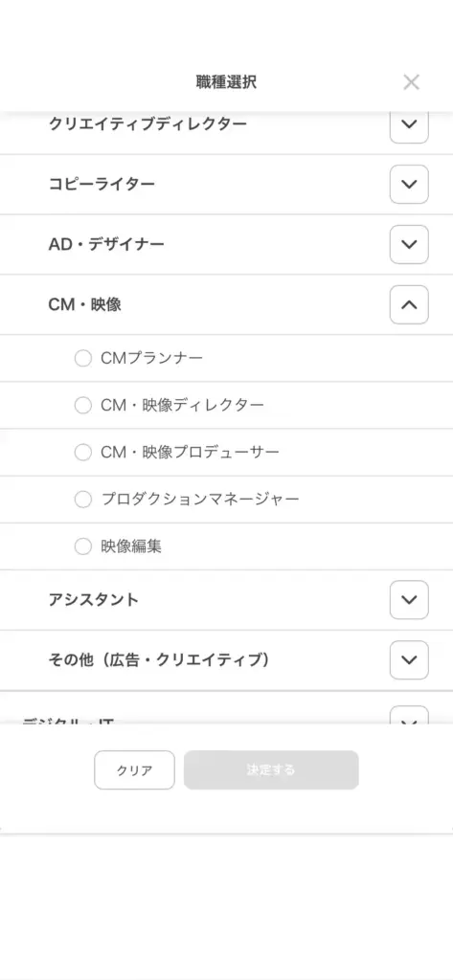Expand the コピーライター chevron button

coord(409,185)
